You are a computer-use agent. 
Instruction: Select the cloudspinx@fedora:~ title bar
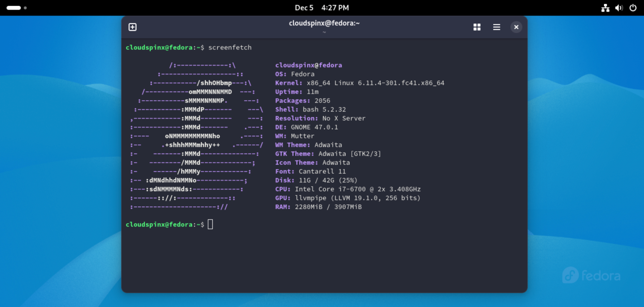324,23
